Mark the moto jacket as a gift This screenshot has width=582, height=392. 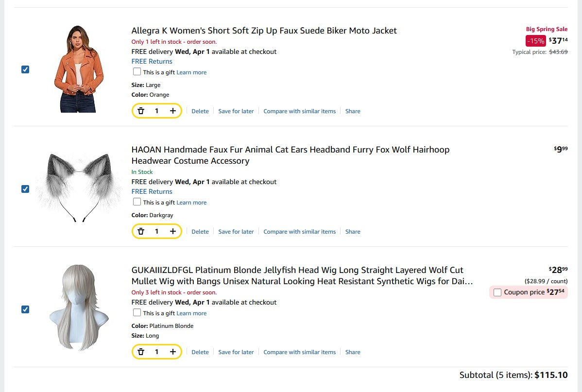[x=137, y=72]
